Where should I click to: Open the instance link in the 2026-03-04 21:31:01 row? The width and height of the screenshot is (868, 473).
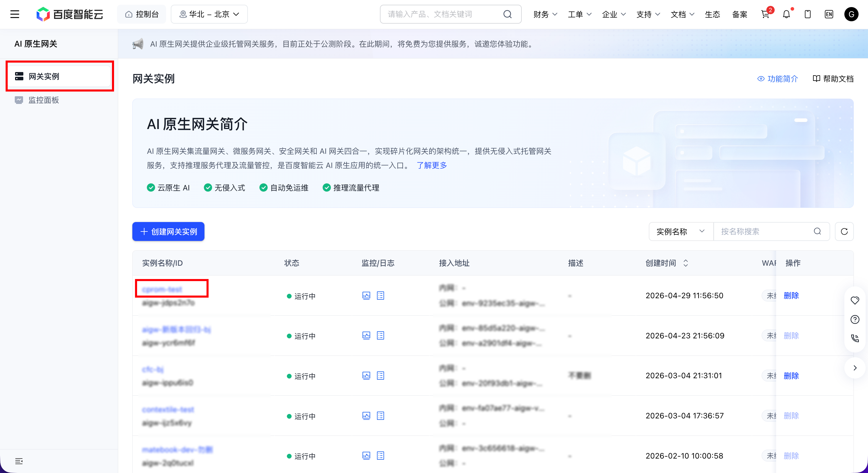153,369
